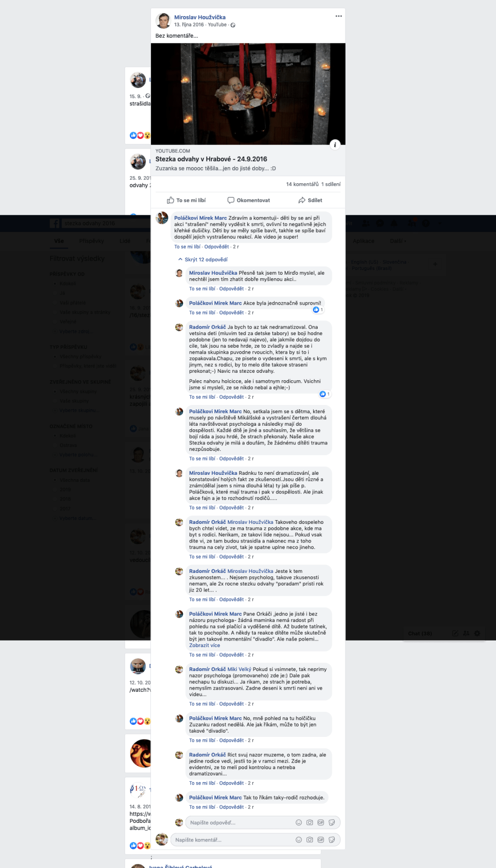Open the like reaction on Radomír Orkáč's long comment

pos(325,394)
